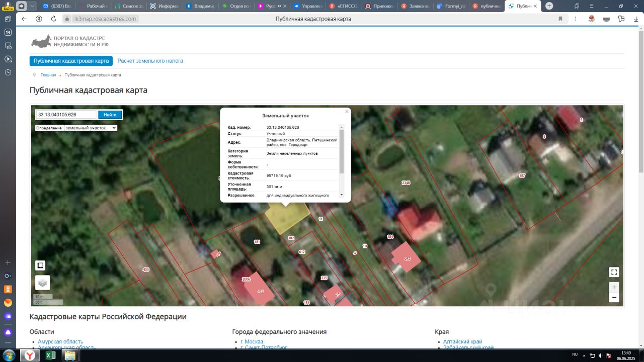
Task: Open the sidebar counter showing 14
Action: pyautogui.click(x=8, y=32)
